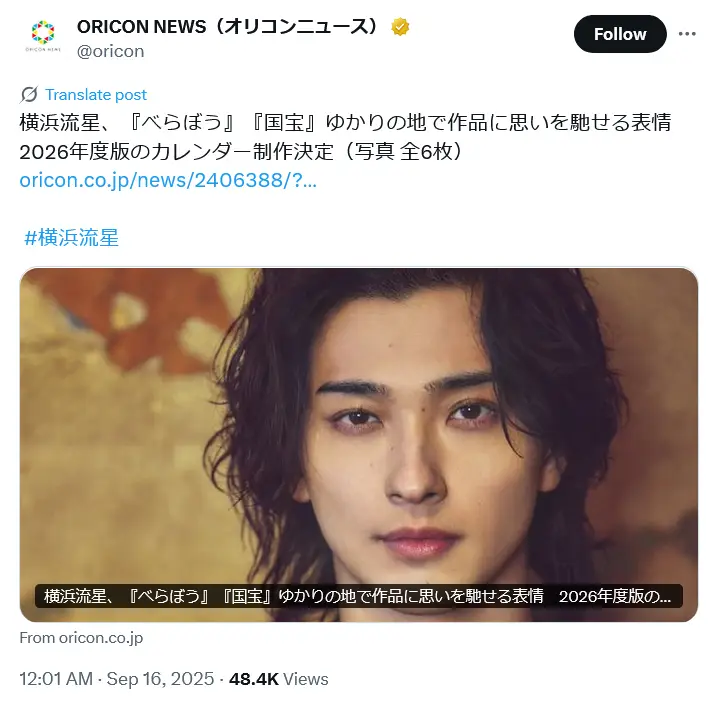Viewport: 717px width, 702px height.
Task: Open the three-dot more options menu
Action: (x=687, y=34)
